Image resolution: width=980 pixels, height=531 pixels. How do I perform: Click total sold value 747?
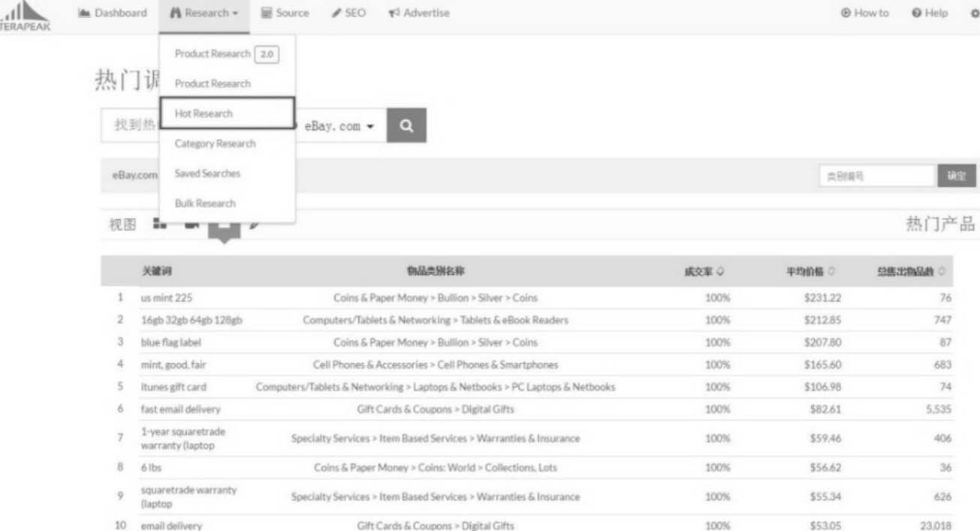(x=942, y=320)
